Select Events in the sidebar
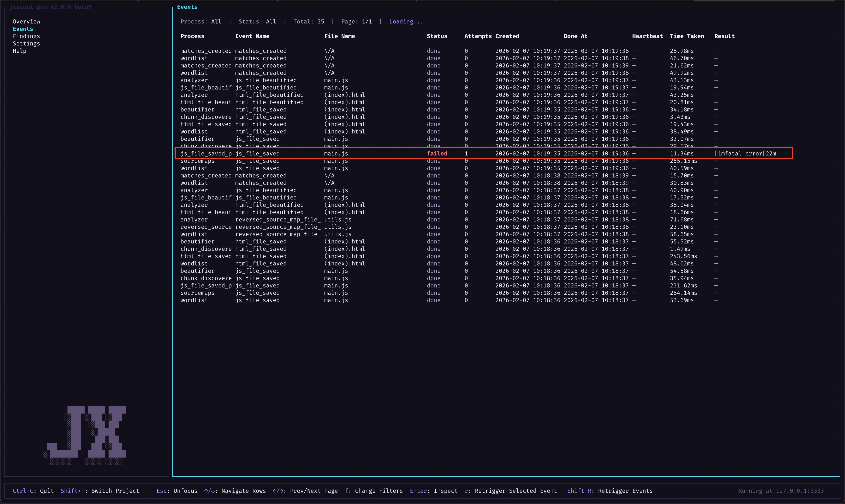 [23, 29]
